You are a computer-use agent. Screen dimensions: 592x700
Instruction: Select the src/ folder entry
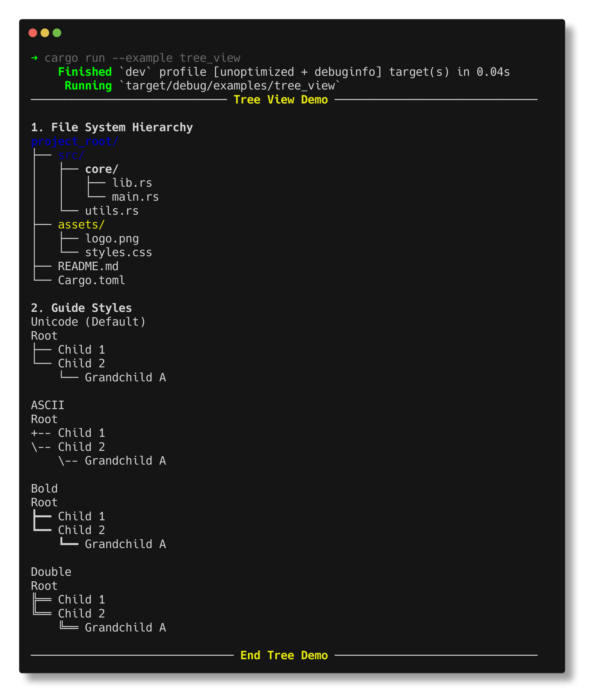point(71,155)
